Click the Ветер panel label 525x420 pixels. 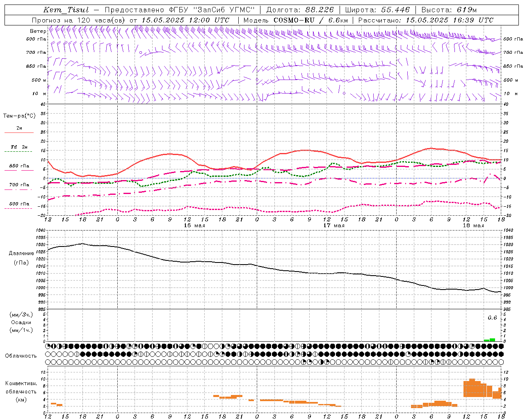pyautogui.click(x=38, y=31)
